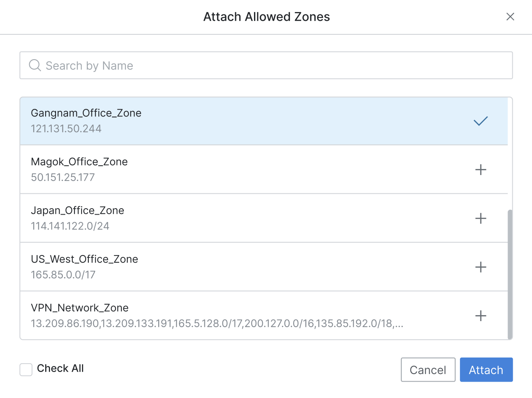
Task: Add US_West_Office_Zone using the plus icon
Action: (x=480, y=267)
